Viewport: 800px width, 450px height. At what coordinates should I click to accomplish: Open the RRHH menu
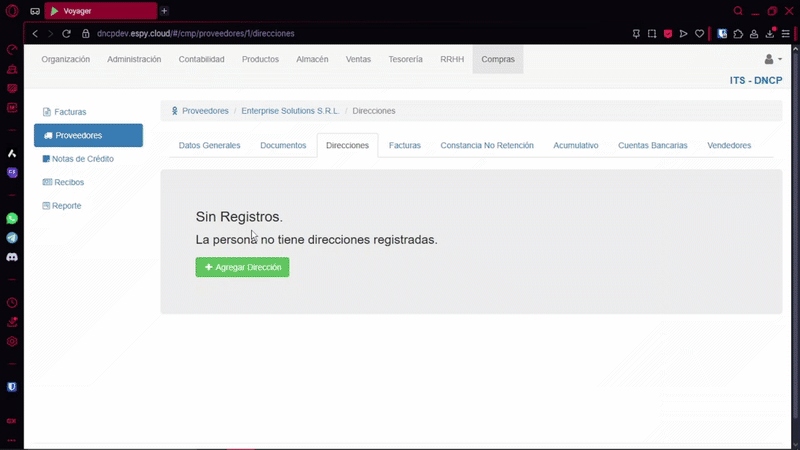click(x=452, y=59)
